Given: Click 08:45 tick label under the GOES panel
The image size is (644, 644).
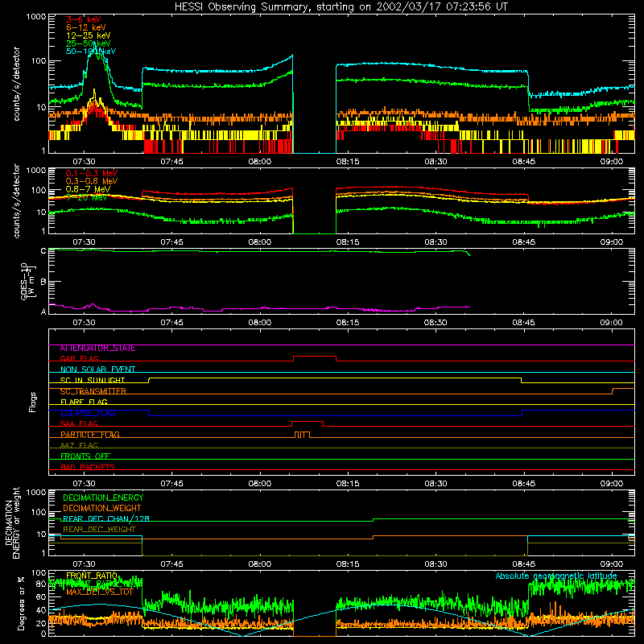Looking at the screenshot, I should click(524, 323).
